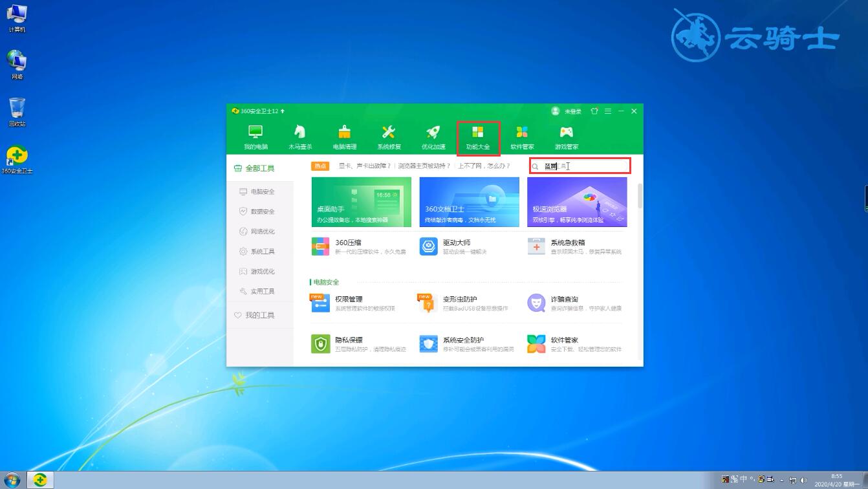This screenshot has height=489, width=868.
Task: Open 网络 desktop icon
Action: click(x=17, y=65)
